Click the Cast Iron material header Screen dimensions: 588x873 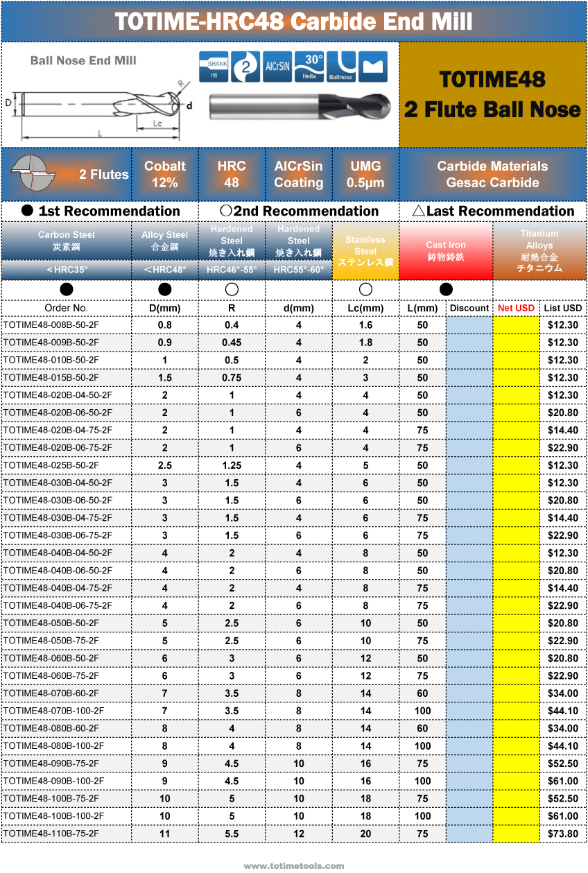tap(446, 251)
